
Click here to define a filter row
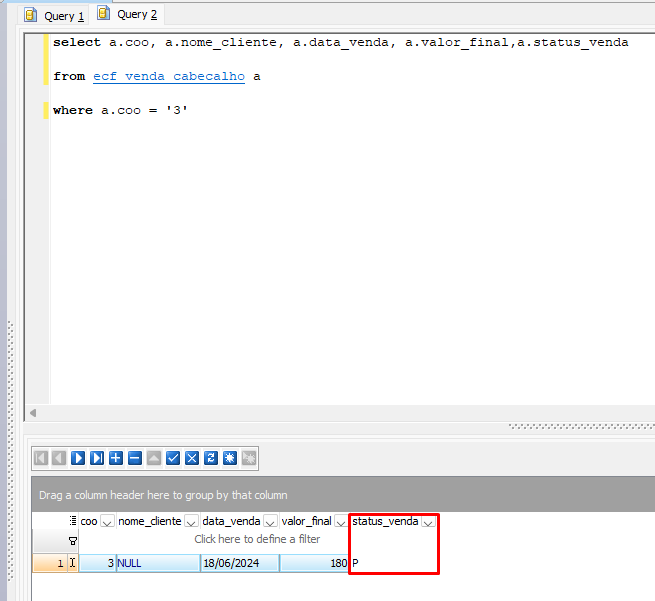tap(257, 539)
